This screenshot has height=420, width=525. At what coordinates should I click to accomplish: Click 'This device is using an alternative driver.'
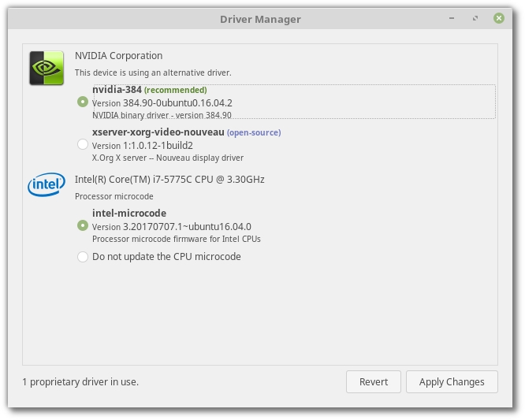(x=153, y=72)
